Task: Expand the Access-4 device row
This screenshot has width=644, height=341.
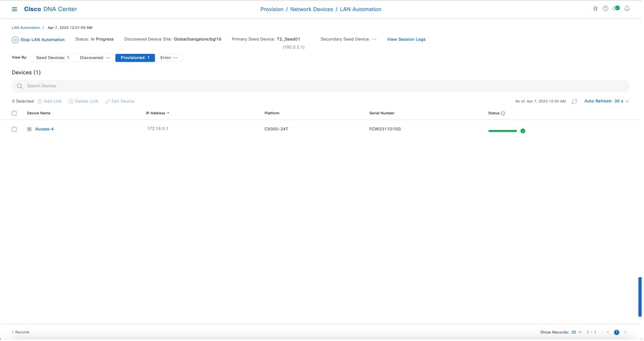Action: [29, 129]
